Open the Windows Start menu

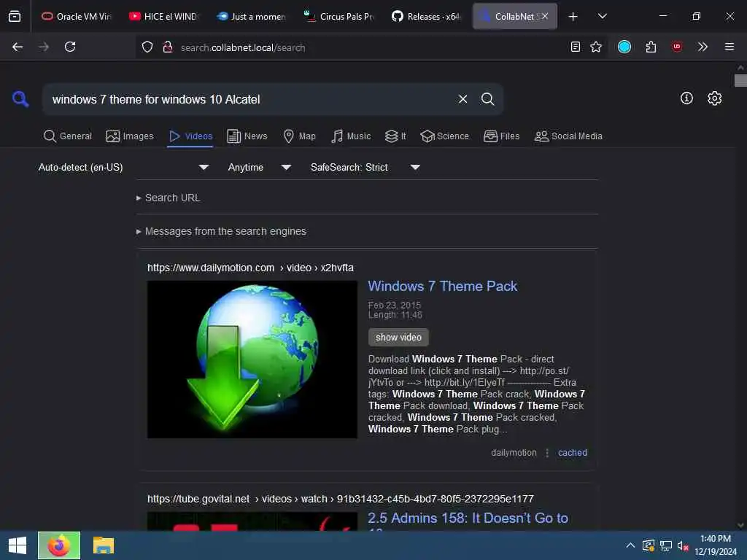(x=18, y=545)
